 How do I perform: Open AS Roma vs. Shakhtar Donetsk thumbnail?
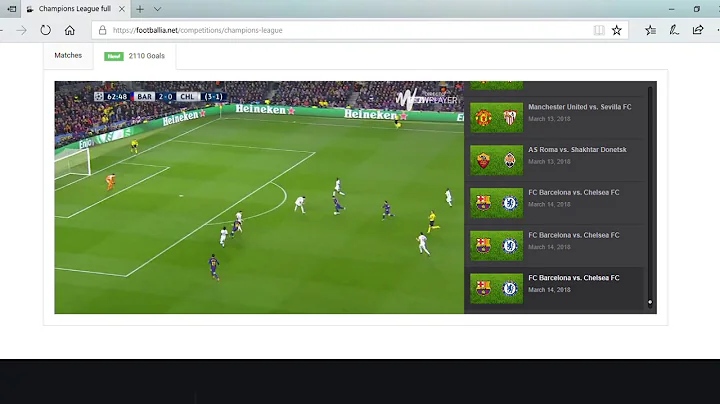point(496,160)
